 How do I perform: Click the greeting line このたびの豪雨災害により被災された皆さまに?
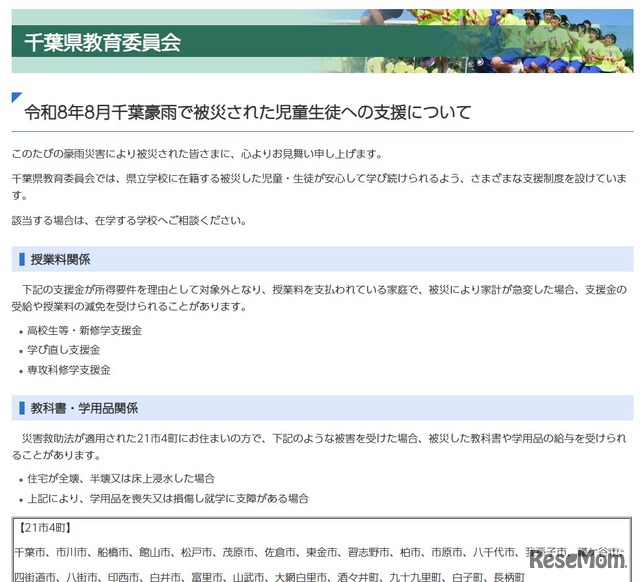(x=198, y=154)
